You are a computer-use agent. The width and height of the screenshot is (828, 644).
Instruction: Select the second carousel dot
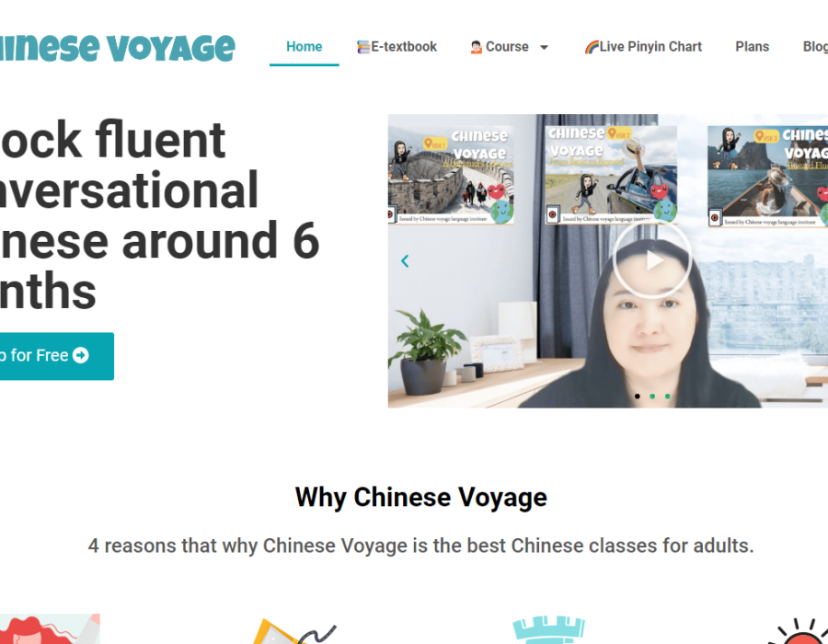(x=652, y=396)
